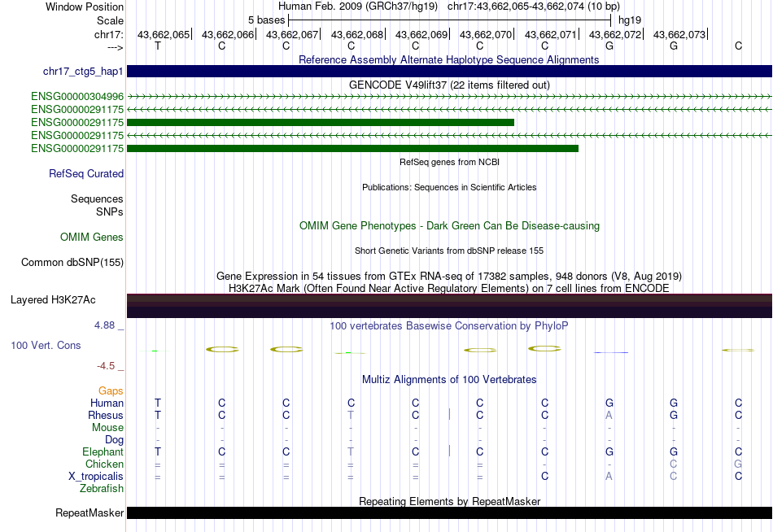The height and width of the screenshot is (532, 773).
Task: Click 'Repeating Elements by RepeatMasker' title
Action: tap(449, 501)
